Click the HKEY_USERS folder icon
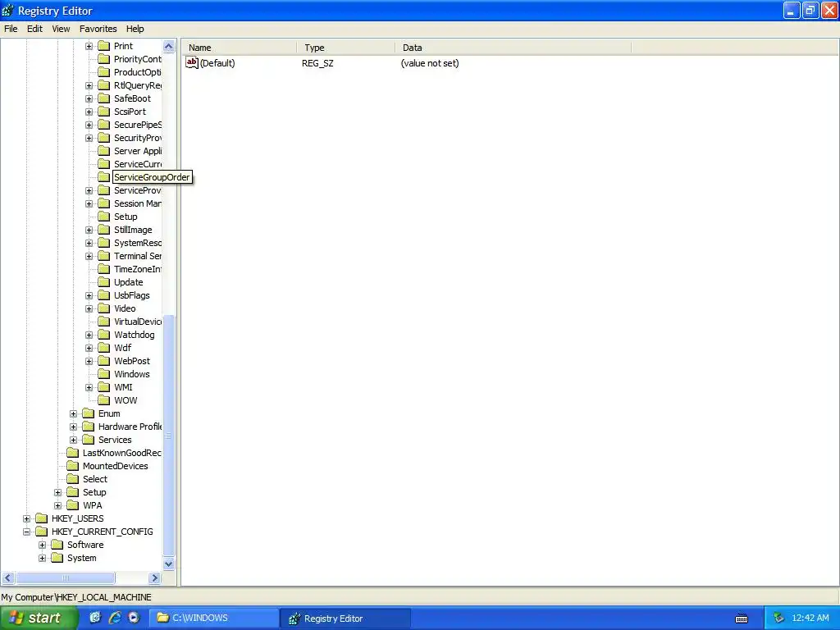Image resolution: width=840 pixels, height=630 pixels. coord(41,518)
